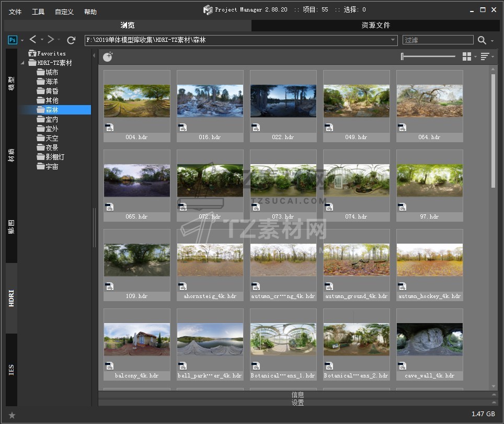Click the file-type icon on 074.hdr
The width and height of the screenshot is (504, 424).
(329, 207)
